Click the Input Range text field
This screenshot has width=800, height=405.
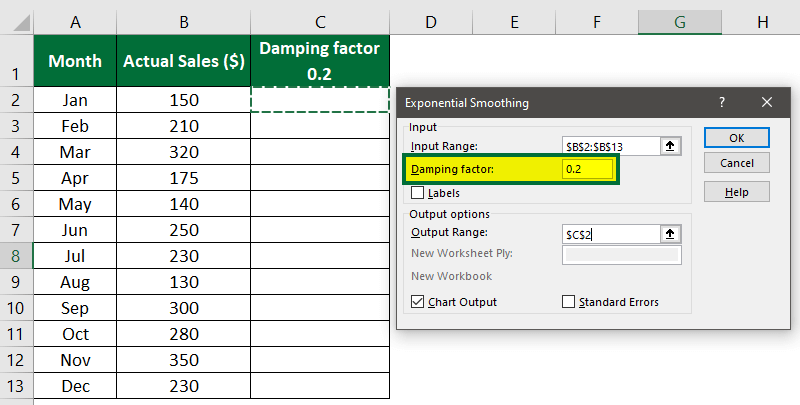(611, 146)
